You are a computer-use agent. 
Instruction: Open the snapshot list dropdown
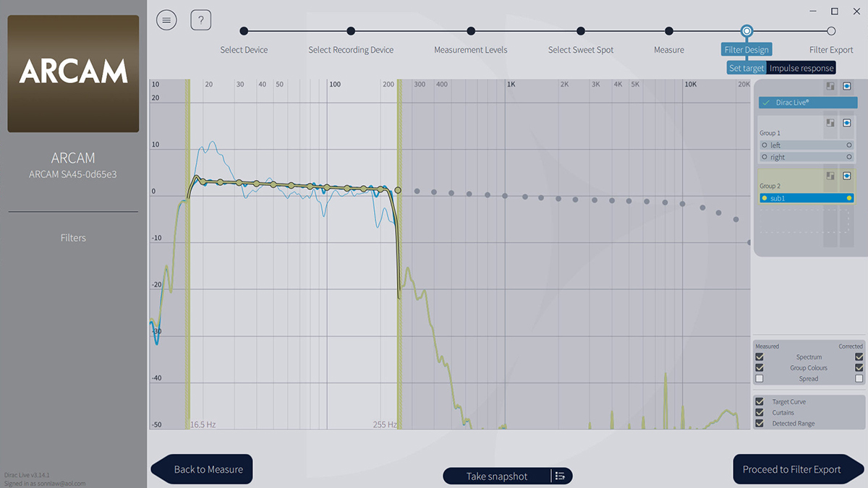point(561,476)
